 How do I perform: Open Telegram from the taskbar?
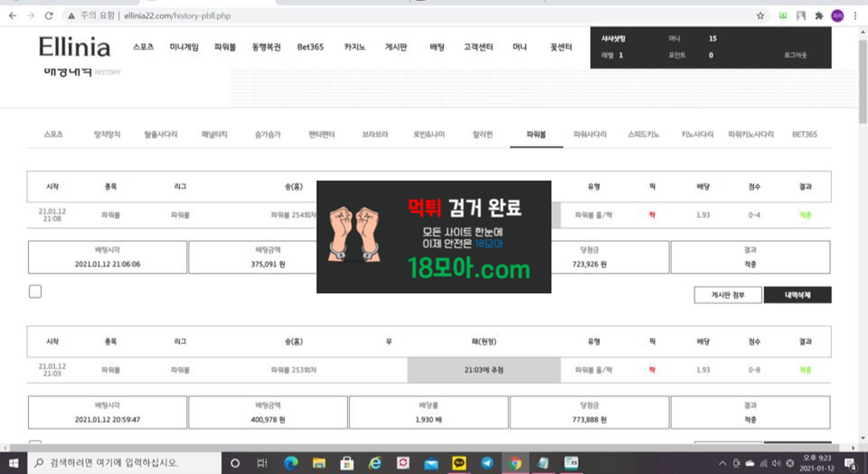click(487, 463)
